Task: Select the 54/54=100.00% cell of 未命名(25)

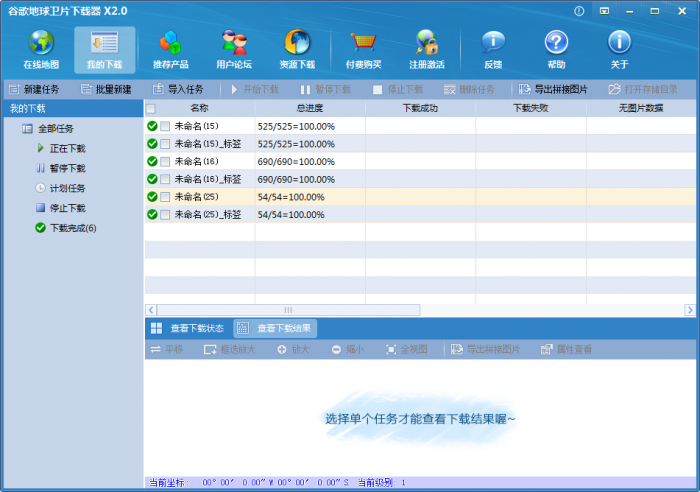Action: pyautogui.click(x=310, y=197)
